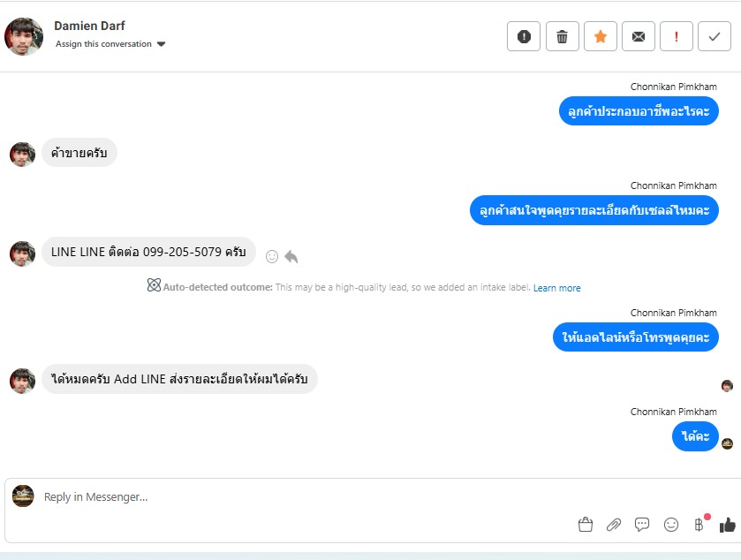Viewport: 741px width, 560px height.
Task: Click the page avatar beside reply box
Action: pyautogui.click(x=23, y=496)
